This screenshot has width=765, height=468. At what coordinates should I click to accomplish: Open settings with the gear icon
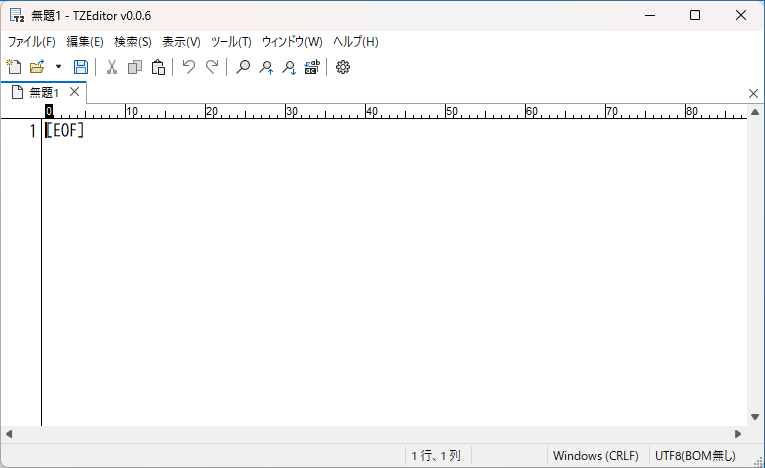click(x=343, y=67)
